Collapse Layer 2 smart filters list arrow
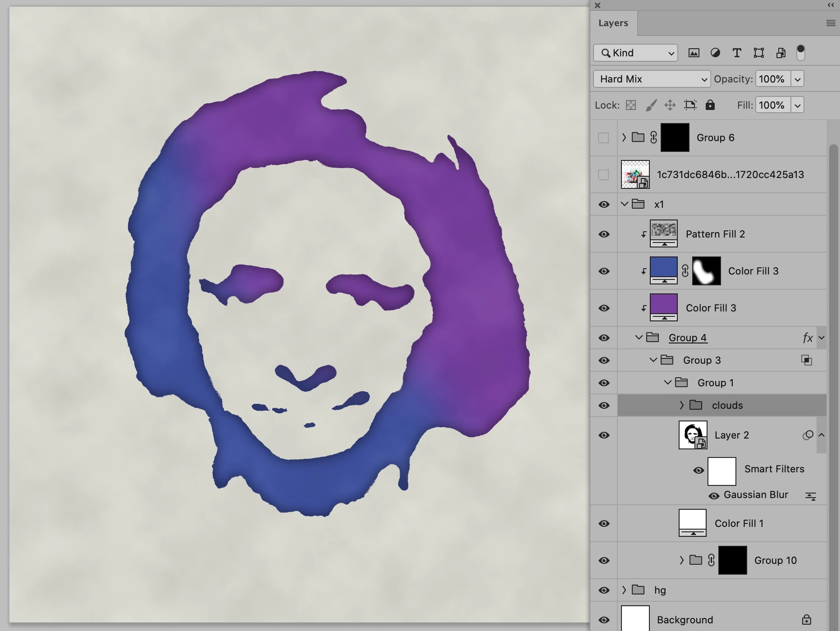Viewport: 840px width, 631px height. [822, 435]
